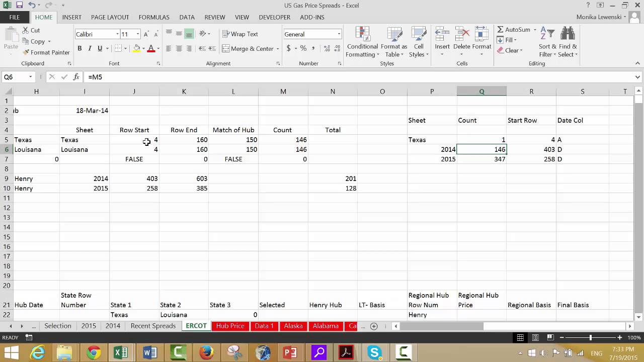Open Font Color dropdown arrow
The image size is (644, 362).
click(x=158, y=48)
